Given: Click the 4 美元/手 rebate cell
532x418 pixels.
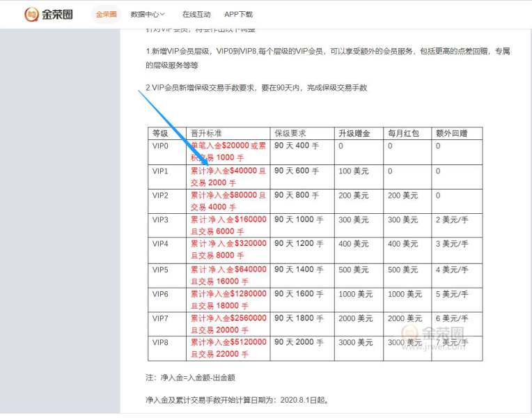Looking at the screenshot, I should point(457,275).
